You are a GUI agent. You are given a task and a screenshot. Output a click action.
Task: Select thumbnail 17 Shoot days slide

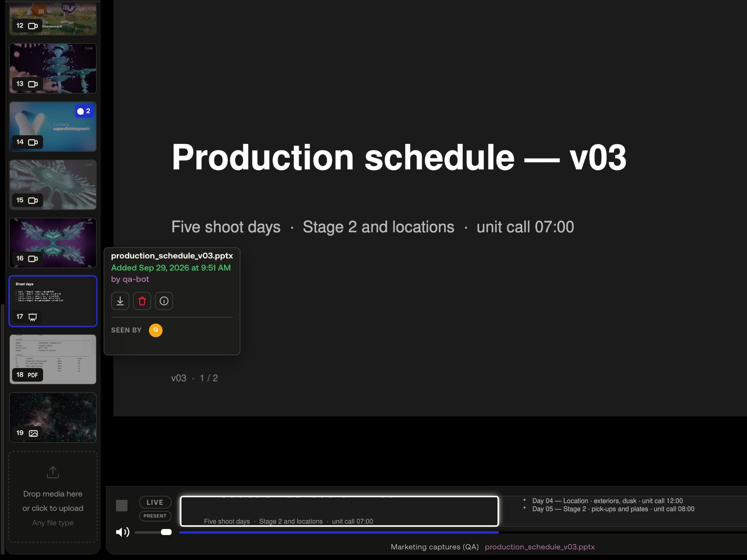(53, 301)
